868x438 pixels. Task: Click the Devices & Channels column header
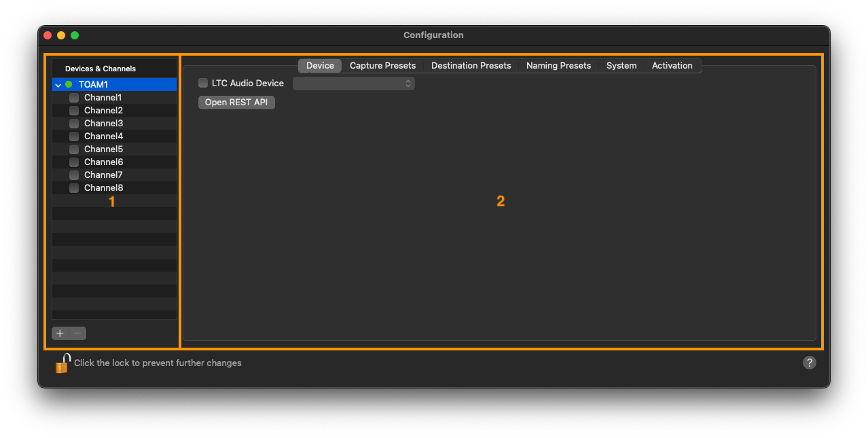click(114, 69)
